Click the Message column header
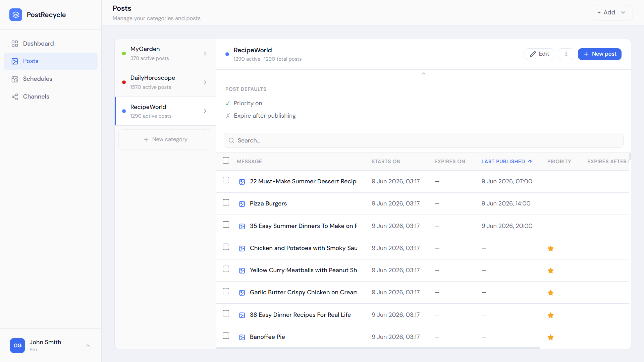 point(249,162)
